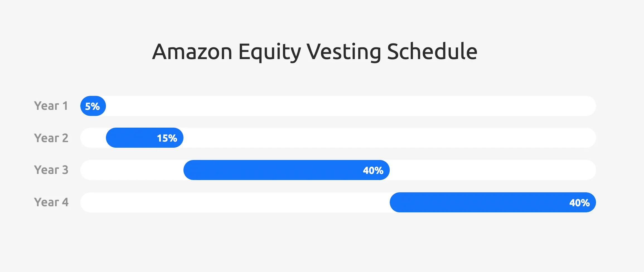Viewport: 644px width, 272px height.
Task: Click empty track left of Year 3 bar
Action: (x=131, y=170)
